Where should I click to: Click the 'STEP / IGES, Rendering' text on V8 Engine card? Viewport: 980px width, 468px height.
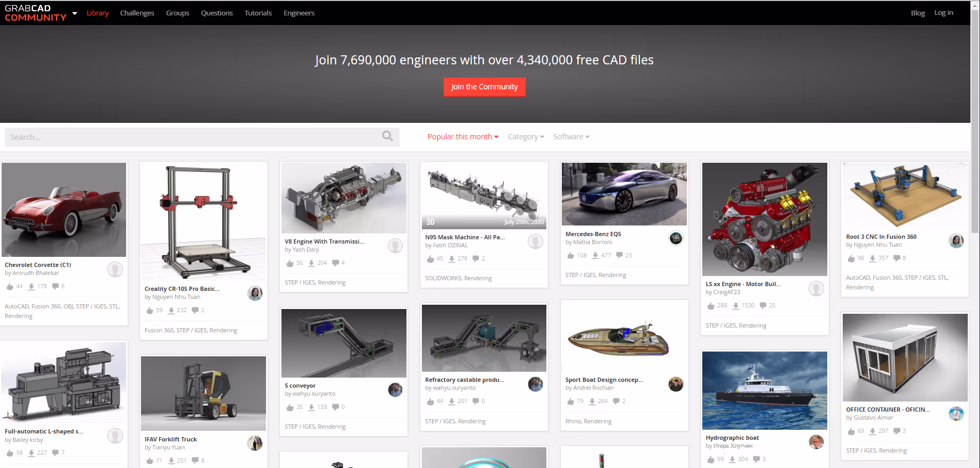coord(315,282)
